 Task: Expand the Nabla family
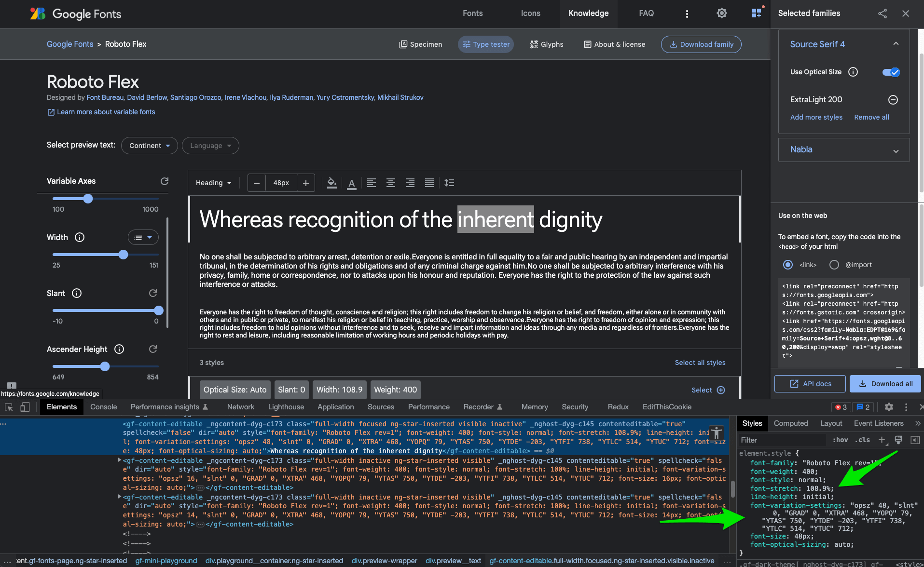[896, 150]
